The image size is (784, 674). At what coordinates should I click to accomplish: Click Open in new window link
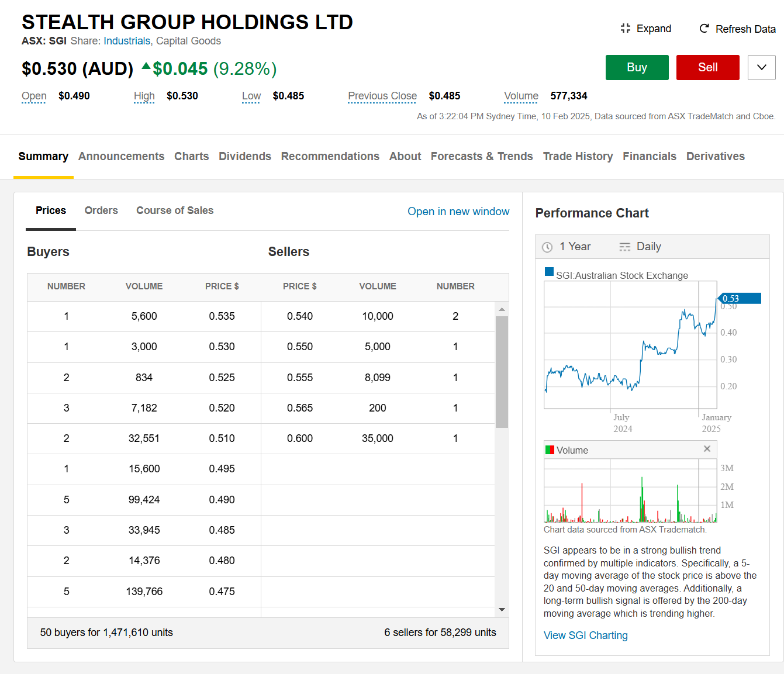(x=458, y=212)
